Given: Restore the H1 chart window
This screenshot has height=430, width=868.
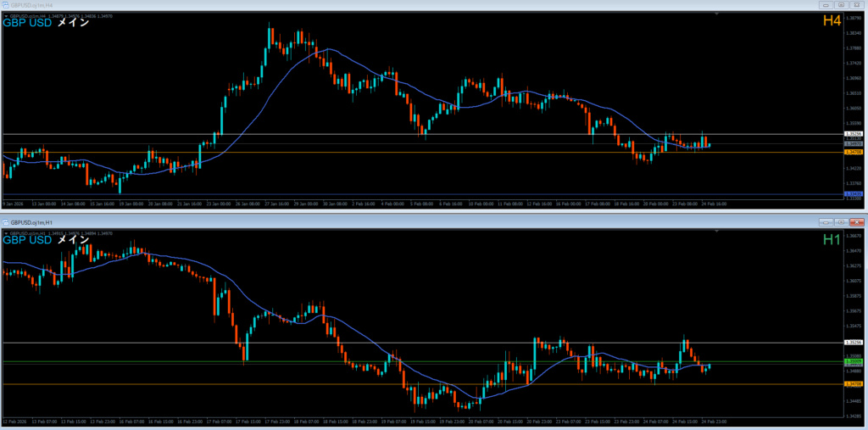Looking at the screenshot, I should 841,222.
